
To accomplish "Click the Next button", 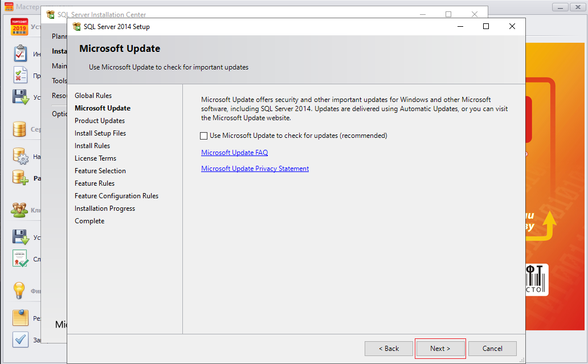I will (x=440, y=349).
